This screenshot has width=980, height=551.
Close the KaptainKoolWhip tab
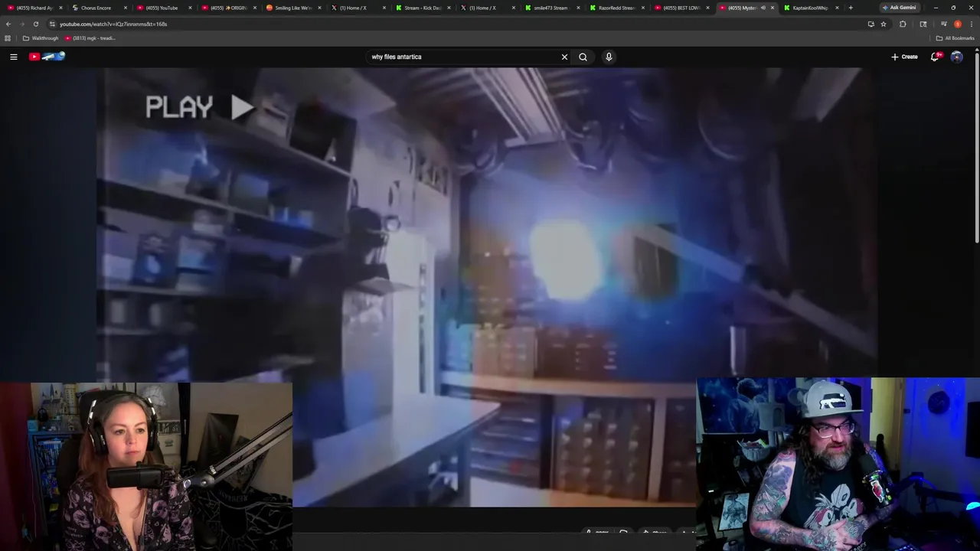[x=837, y=8]
